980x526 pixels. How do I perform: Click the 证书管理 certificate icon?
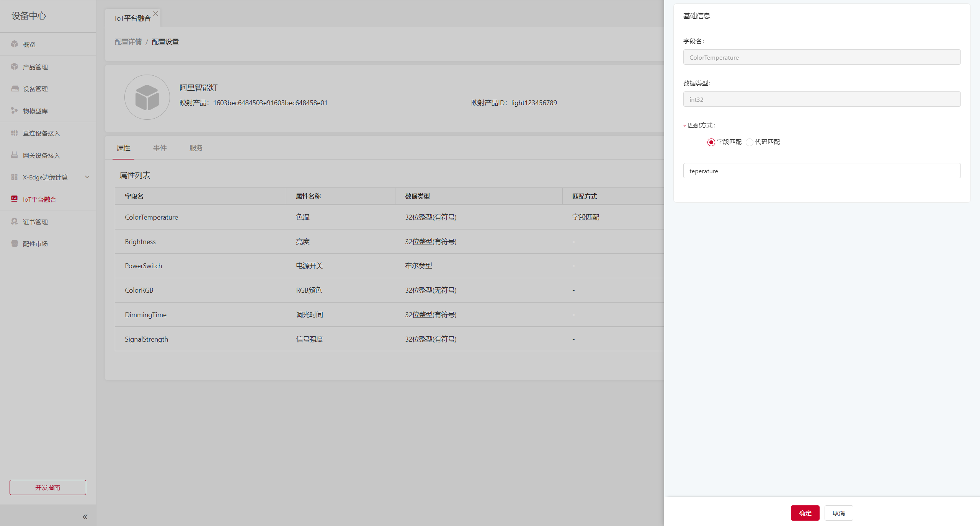tap(15, 221)
